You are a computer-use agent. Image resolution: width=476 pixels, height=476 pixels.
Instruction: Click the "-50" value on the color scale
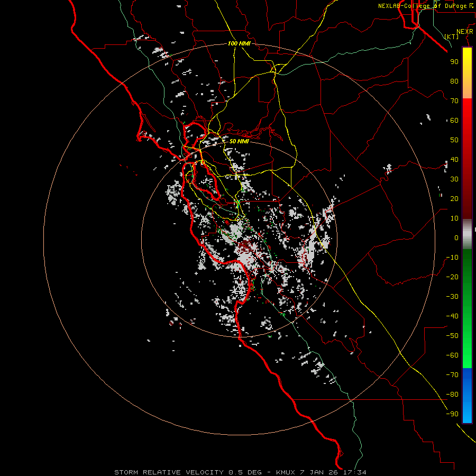coord(452,336)
